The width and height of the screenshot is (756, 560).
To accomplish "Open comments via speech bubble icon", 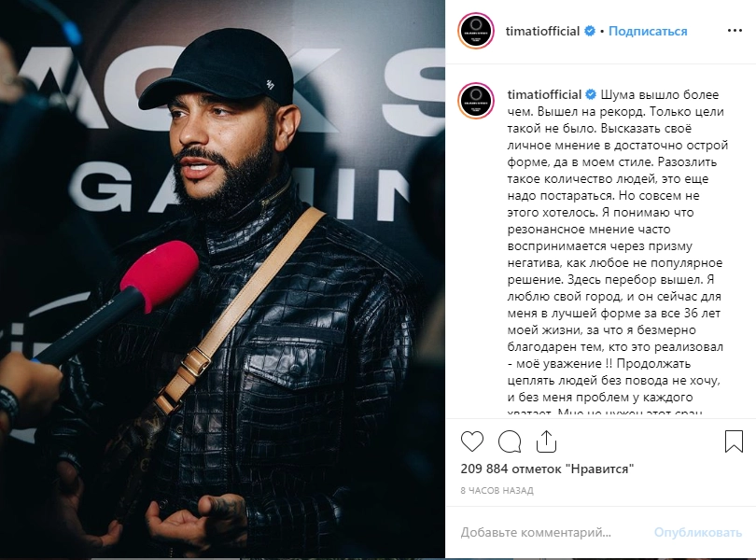I will pos(510,441).
